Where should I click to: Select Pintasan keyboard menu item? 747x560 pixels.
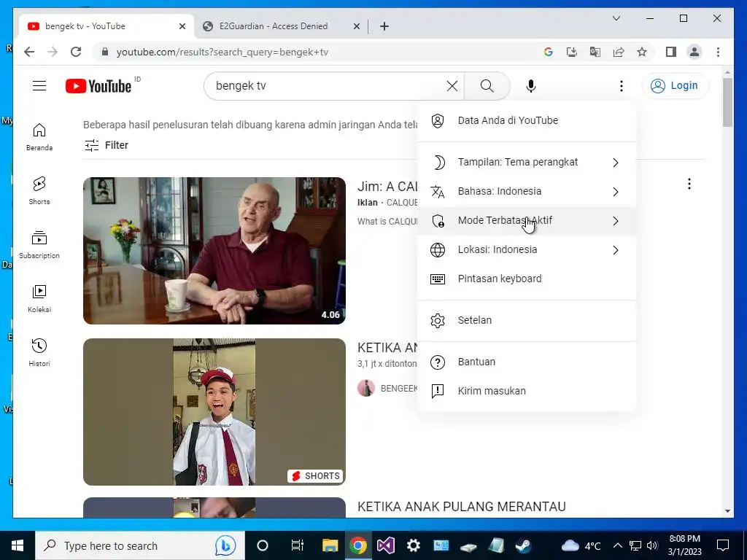pyautogui.click(x=527, y=279)
